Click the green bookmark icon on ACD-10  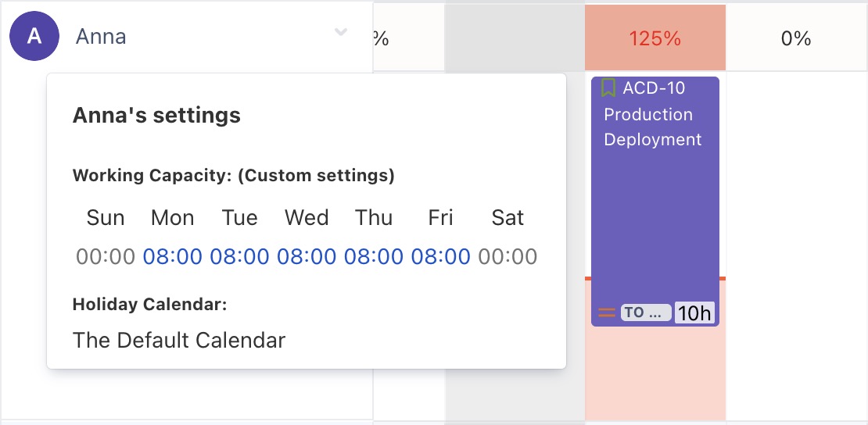[608, 88]
